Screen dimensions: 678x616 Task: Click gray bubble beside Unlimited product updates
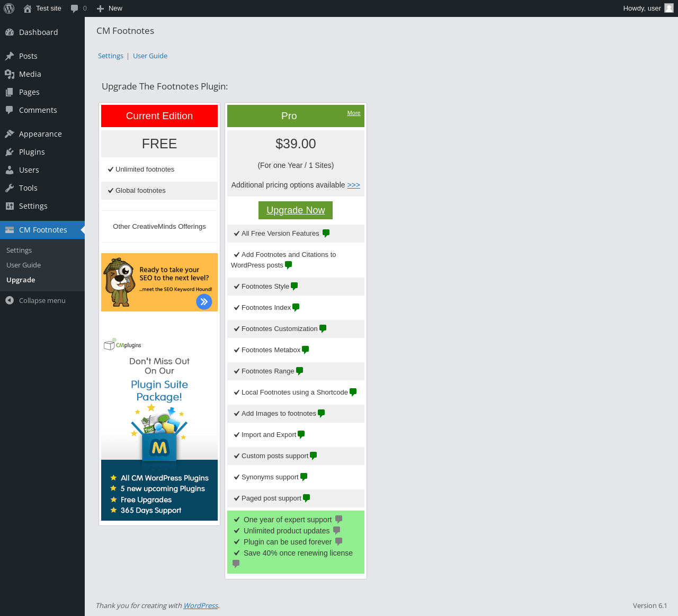pos(337,531)
